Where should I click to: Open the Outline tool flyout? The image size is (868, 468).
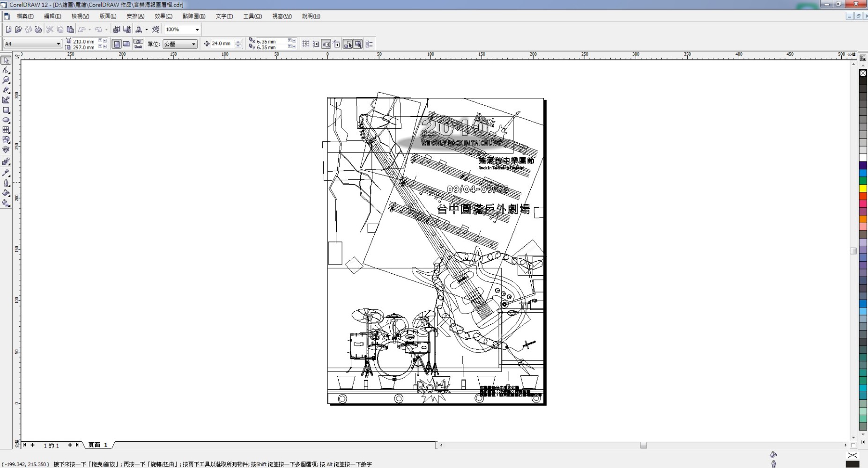click(x=6, y=183)
